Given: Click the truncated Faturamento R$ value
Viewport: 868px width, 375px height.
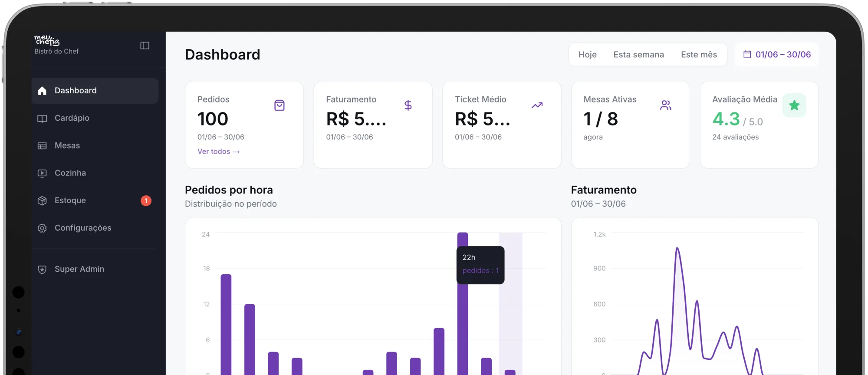Looking at the screenshot, I should [356, 119].
